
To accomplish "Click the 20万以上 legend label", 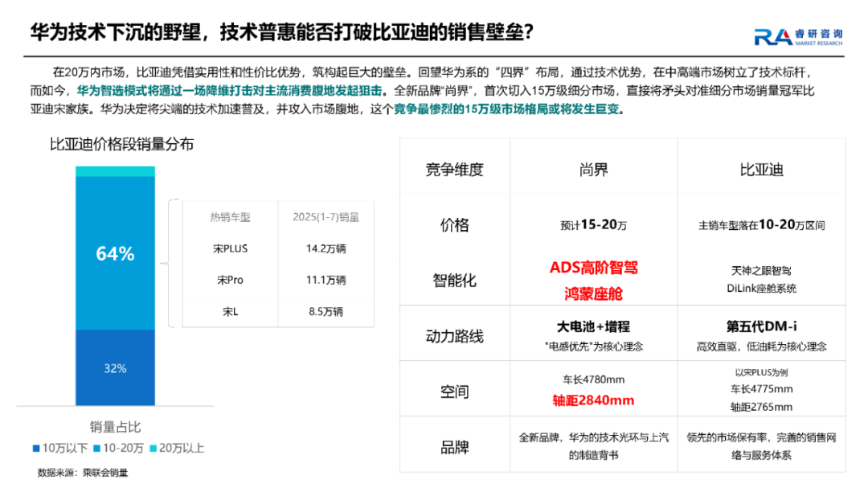I will [x=182, y=448].
